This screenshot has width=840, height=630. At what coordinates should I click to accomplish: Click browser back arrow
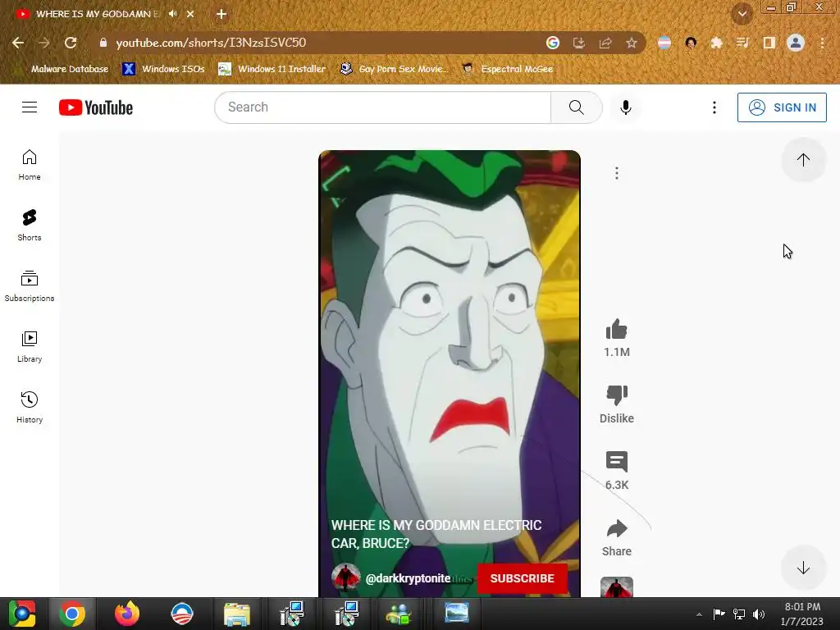pos(18,43)
